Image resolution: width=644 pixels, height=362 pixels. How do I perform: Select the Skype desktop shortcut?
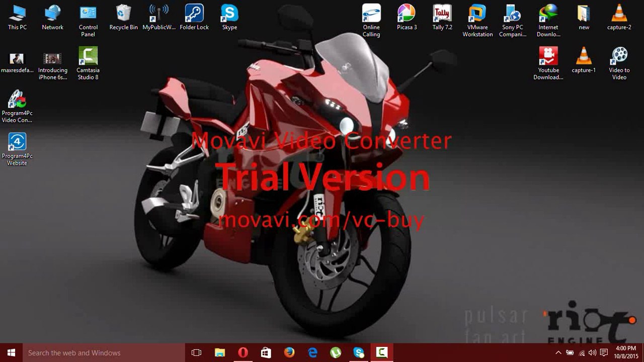(229, 18)
